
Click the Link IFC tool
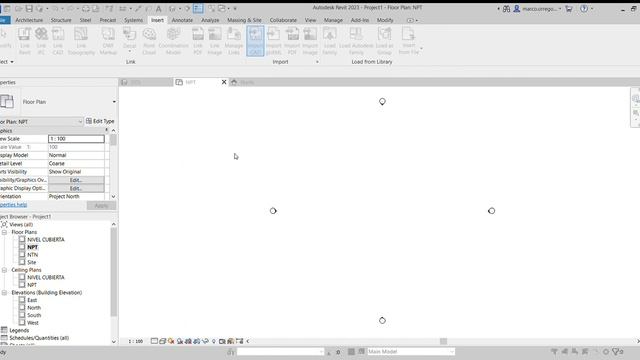click(x=41, y=41)
